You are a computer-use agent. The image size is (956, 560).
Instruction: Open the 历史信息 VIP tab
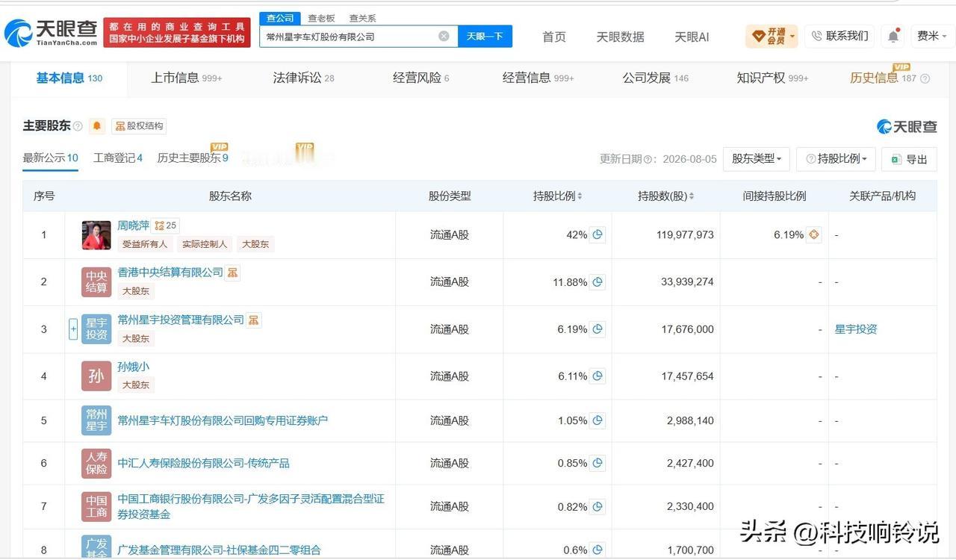pyautogui.click(x=883, y=78)
